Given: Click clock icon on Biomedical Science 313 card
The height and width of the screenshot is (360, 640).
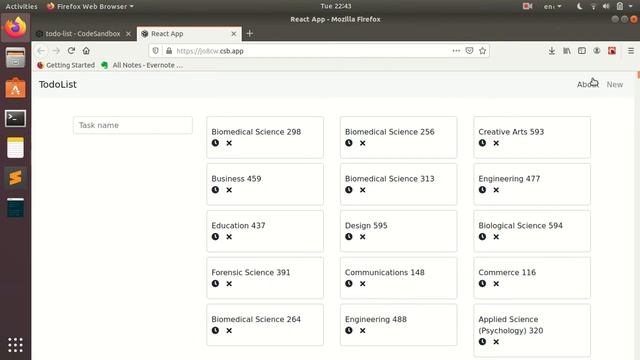Looking at the screenshot, I should [349, 190].
